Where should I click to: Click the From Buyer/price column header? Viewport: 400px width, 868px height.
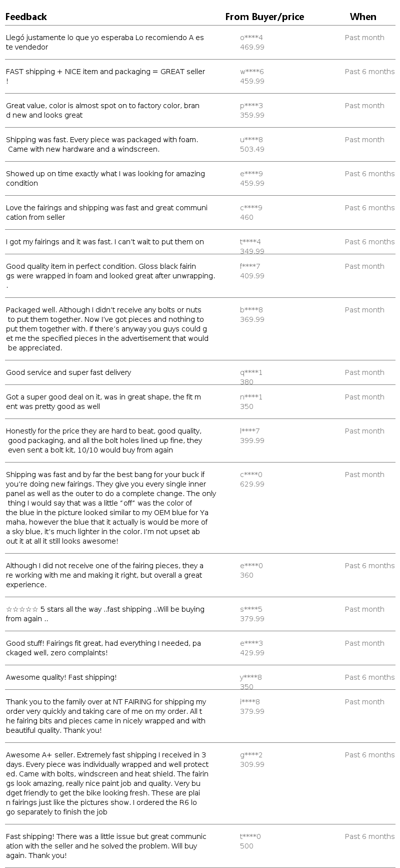pos(264,17)
